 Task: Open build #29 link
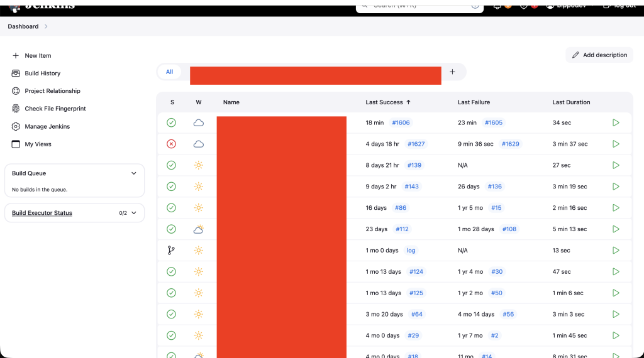[x=413, y=335]
